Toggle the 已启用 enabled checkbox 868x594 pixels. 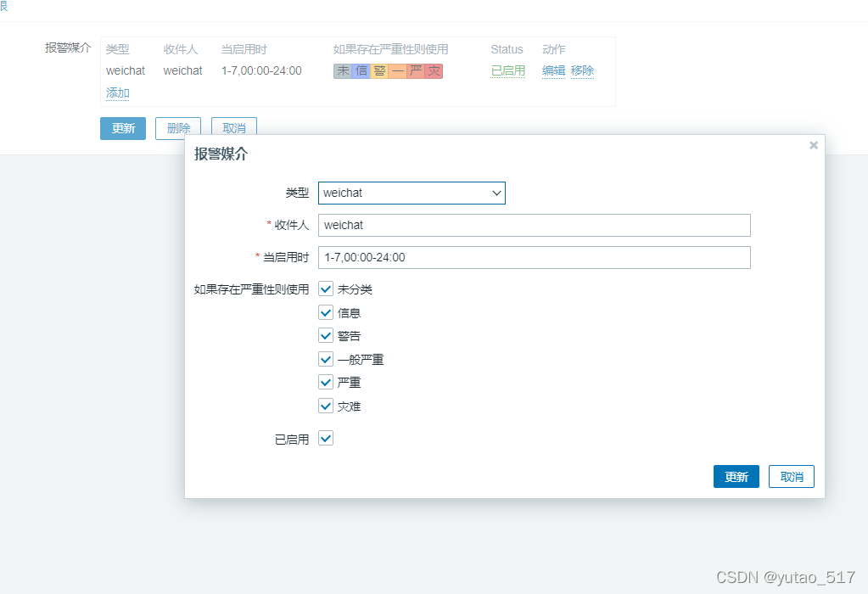click(x=326, y=439)
